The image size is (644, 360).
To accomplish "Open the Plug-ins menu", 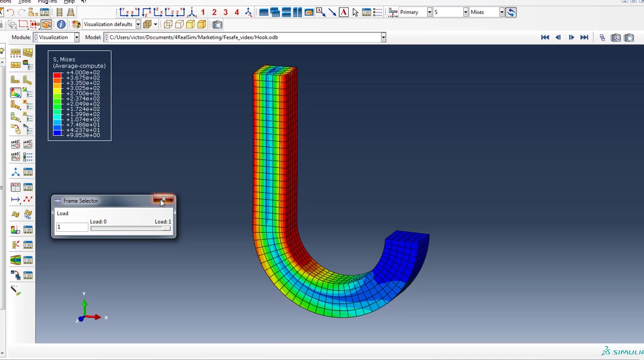I will pos(47,2).
